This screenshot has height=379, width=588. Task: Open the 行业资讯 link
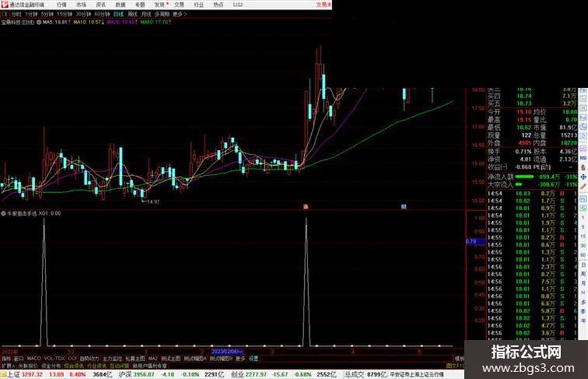pyautogui.click(x=96, y=365)
